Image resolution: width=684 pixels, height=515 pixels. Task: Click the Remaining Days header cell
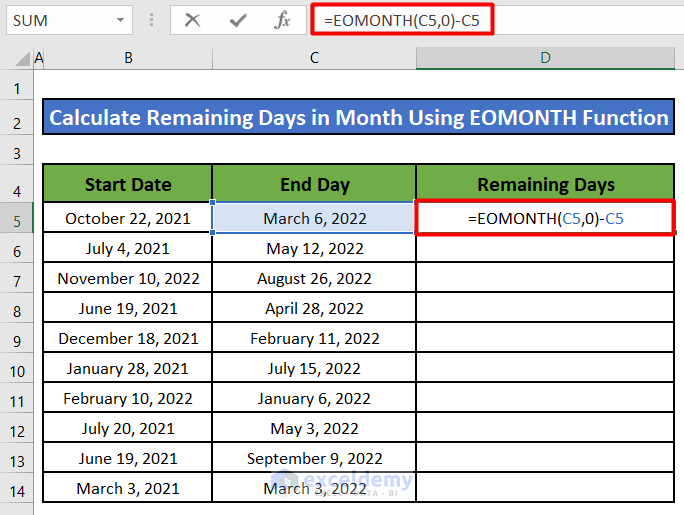pyautogui.click(x=545, y=184)
